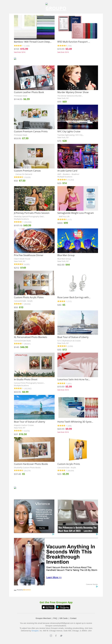112x644 pixels.
Task: Open the Murder Mystery Dinner Show deal image
Action: (78, 78)
